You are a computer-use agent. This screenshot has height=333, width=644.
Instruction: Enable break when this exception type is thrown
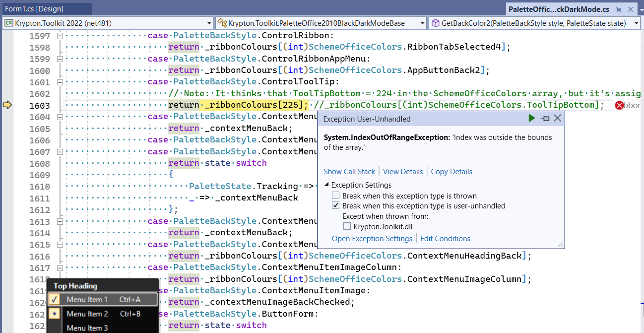click(335, 195)
